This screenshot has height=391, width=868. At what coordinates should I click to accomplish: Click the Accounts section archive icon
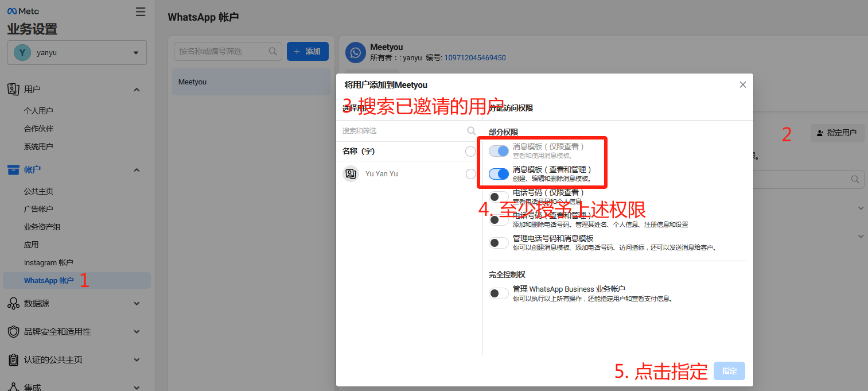pos(13,169)
